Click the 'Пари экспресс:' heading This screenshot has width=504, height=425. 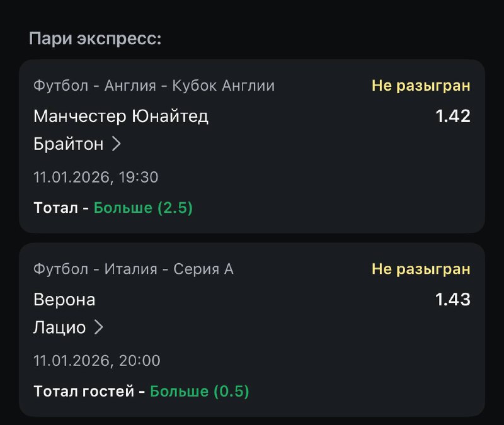coord(95,38)
